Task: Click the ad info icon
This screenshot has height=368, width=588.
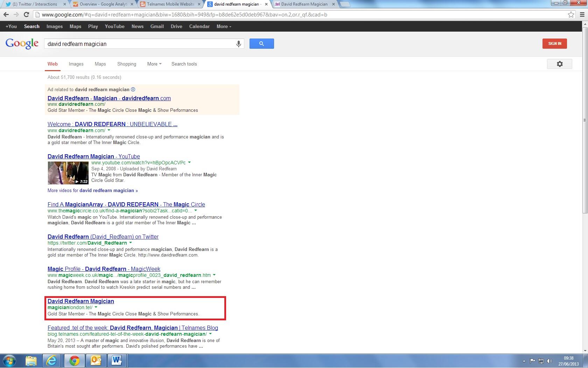Action: tap(133, 89)
